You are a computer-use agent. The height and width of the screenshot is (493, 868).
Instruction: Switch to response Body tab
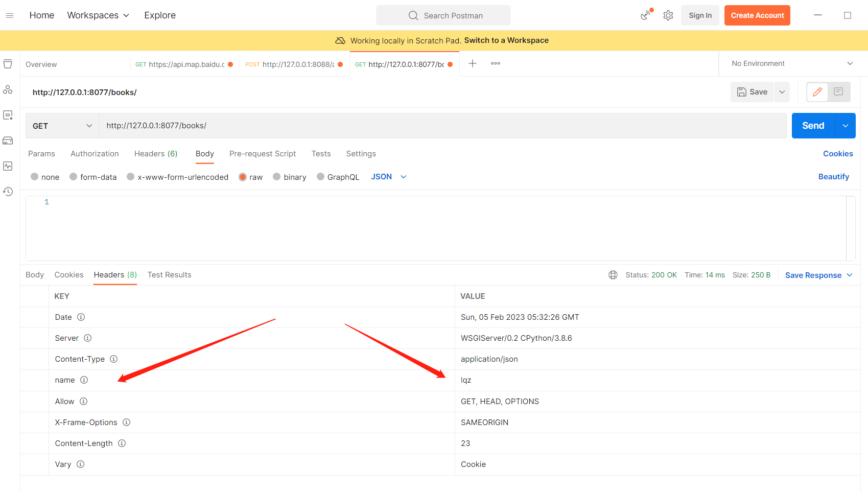(35, 275)
